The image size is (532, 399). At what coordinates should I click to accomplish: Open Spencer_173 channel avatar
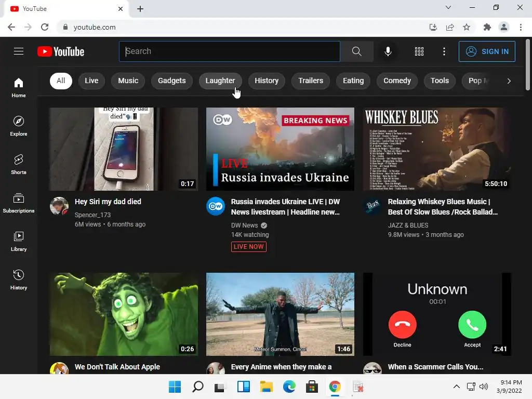tap(59, 206)
